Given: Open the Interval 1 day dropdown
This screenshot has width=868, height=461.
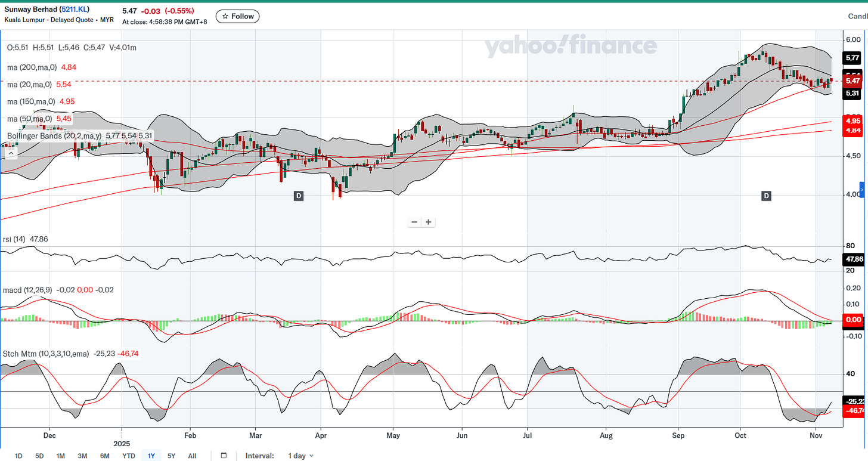Looking at the screenshot, I should (301, 456).
